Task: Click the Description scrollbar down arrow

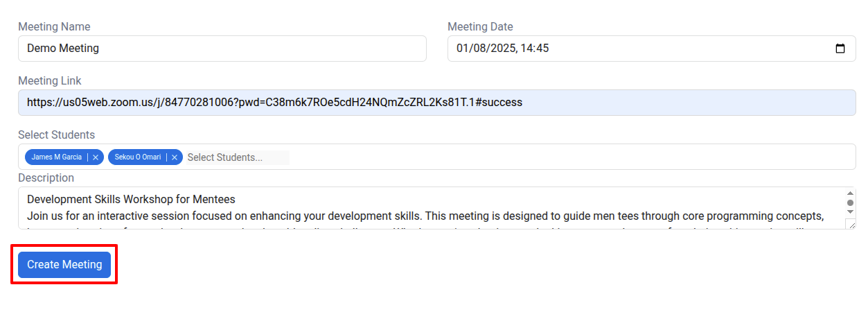Action: (x=850, y=214)
